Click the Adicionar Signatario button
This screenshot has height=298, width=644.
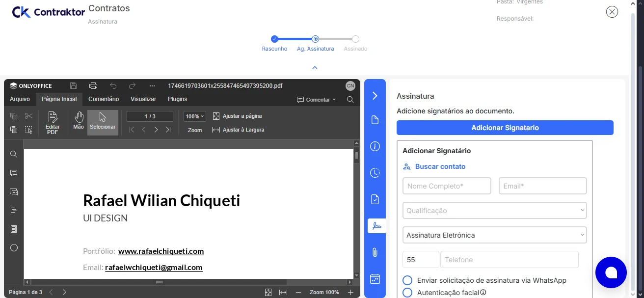click(505, 128)
